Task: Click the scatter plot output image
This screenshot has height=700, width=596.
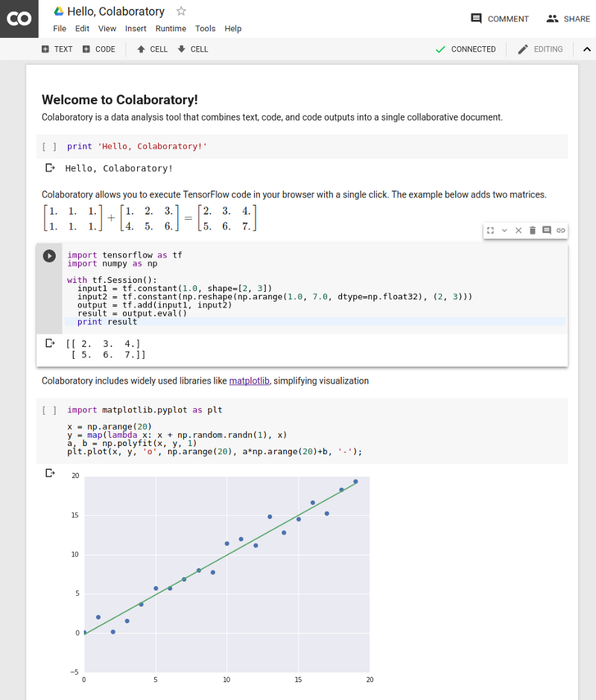Action: [x=221, y=577]
